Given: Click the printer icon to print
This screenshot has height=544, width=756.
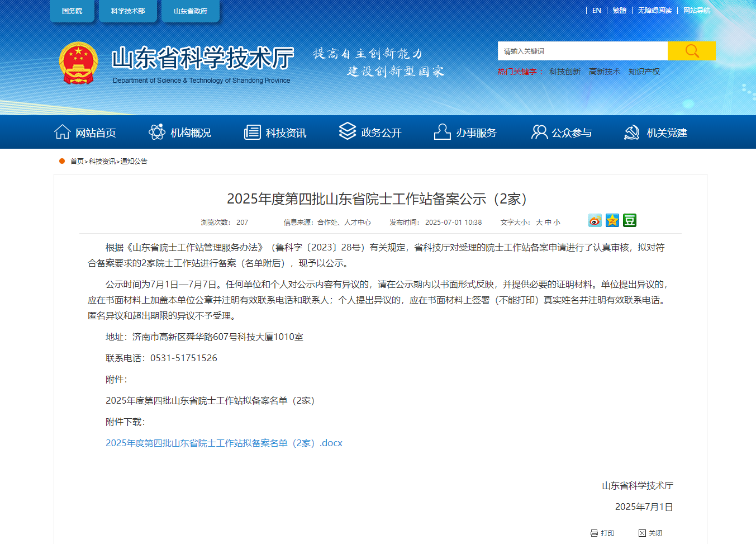Looking at the screenshot, I should coord(595,533).
